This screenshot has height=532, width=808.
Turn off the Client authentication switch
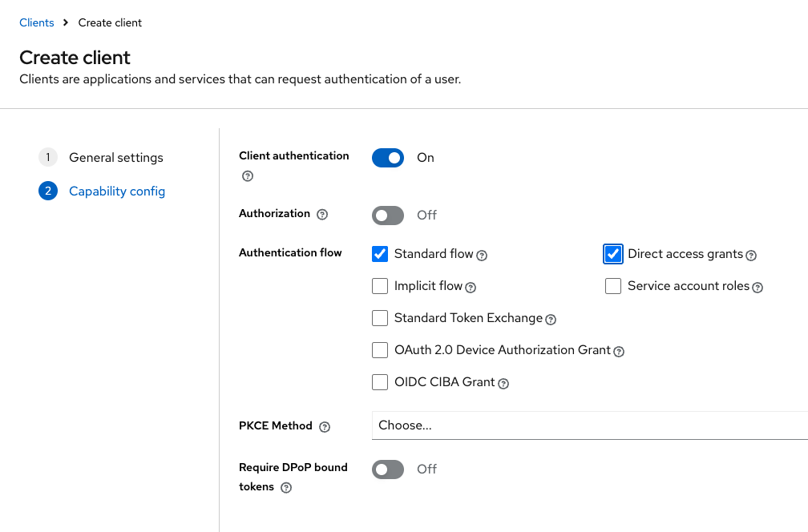388,158
